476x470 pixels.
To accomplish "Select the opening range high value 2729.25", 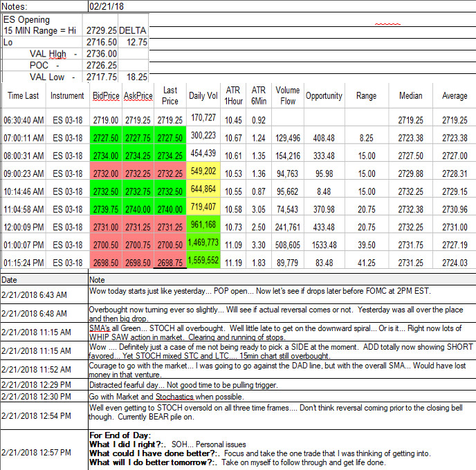I will [x=102, y=30].
